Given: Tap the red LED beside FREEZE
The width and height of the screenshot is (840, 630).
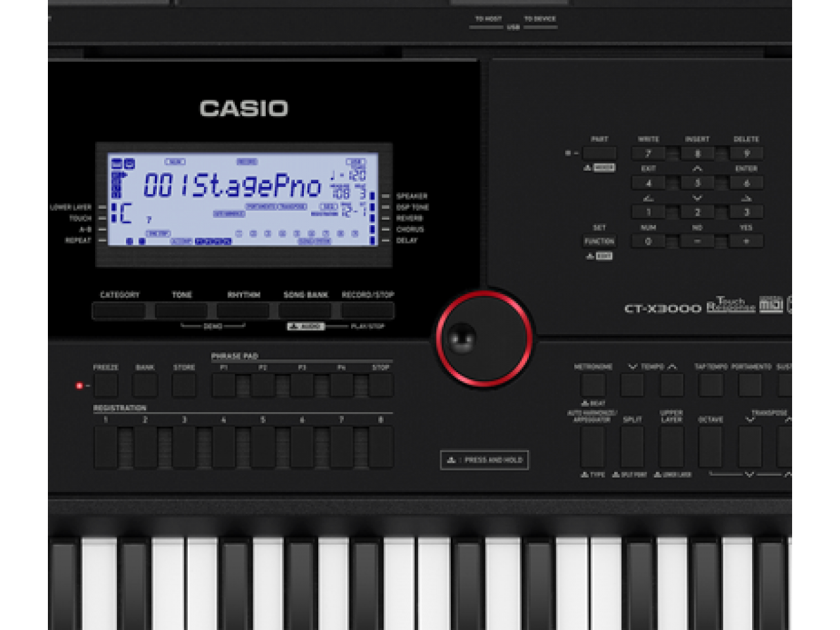Looking at the screenshot, I should 79,386.
